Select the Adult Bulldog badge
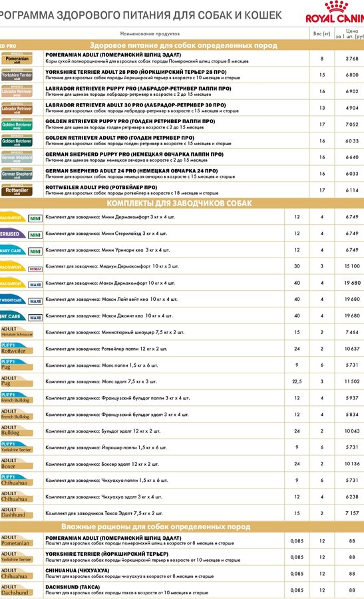The image size is (364, 599). tap(17, 430)
